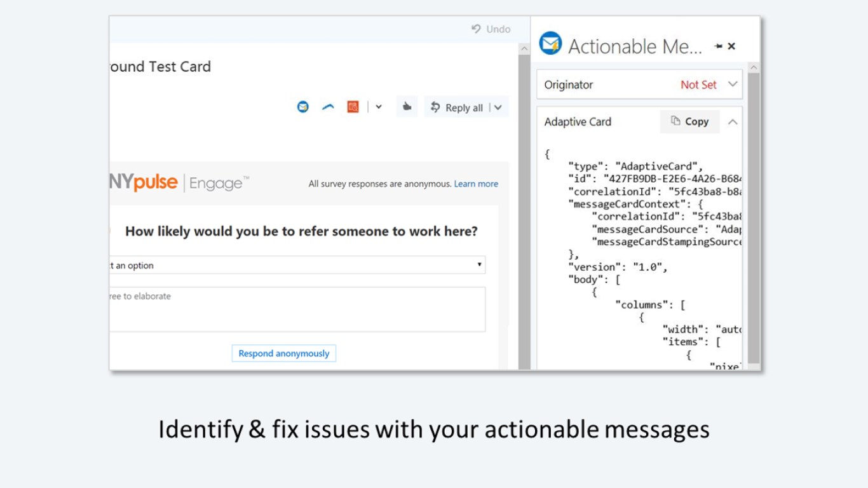Open the add-ins overflow dropdown arrow
The width and height of the screenshot is (868, 488).
coord(379,107)
